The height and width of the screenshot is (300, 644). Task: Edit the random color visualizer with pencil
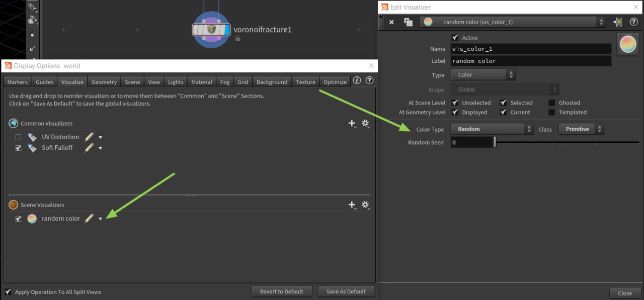89,219
